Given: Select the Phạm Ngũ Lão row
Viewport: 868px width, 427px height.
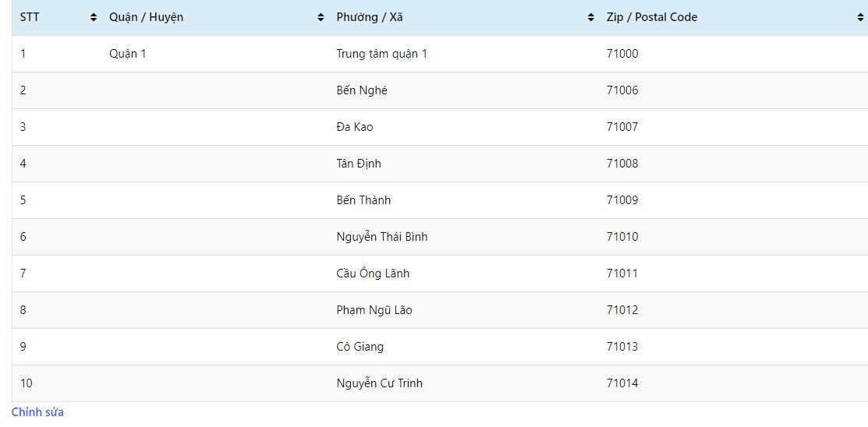Looking at the screenshot, I should point(440,310).
